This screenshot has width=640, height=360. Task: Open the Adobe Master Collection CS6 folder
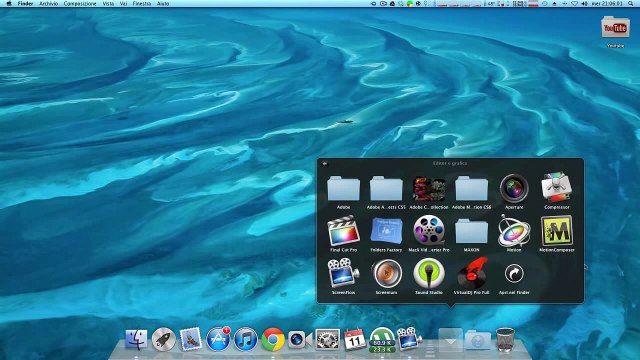tap(471, 189)
